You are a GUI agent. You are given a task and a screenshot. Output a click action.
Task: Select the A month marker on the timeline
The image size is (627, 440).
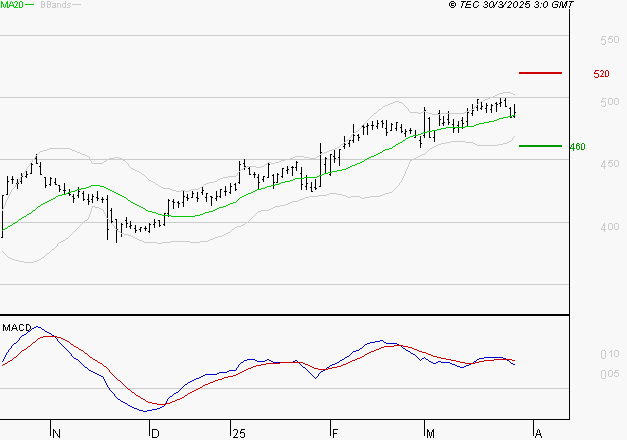[538, 434]
